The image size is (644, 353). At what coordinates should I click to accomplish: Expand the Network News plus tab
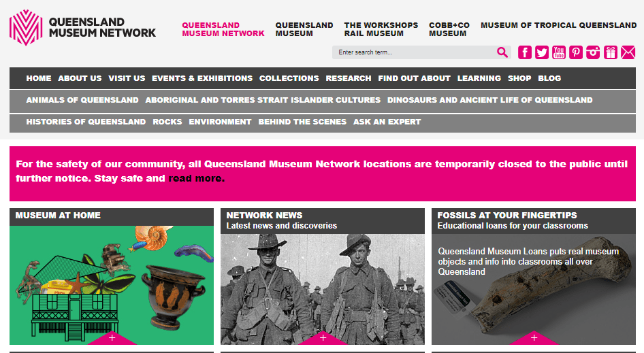point(323,337)
